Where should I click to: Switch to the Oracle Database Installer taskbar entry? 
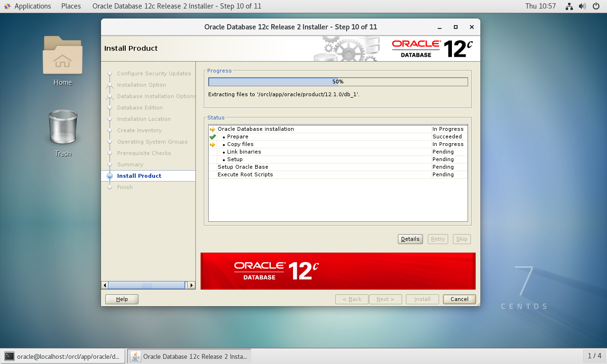point(189,356)
